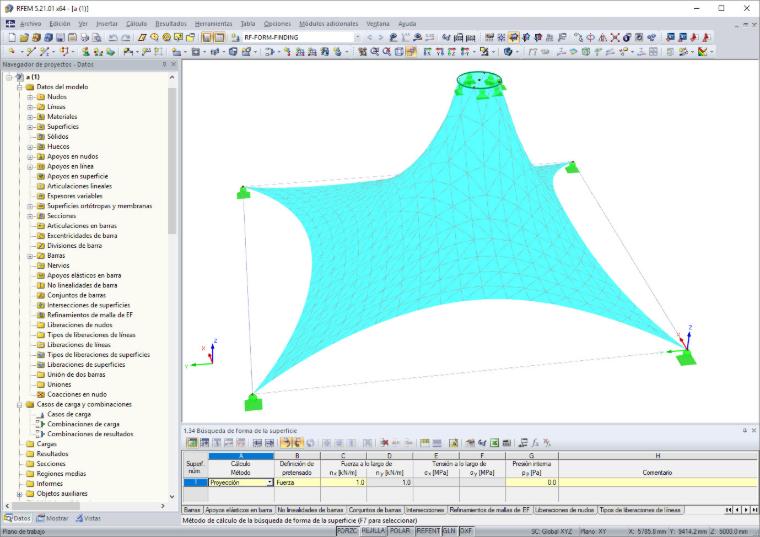Viewport: 760px width, 537px height.
Task: Click the next arrow next to module dropdown
Action: tap(381, 37)
